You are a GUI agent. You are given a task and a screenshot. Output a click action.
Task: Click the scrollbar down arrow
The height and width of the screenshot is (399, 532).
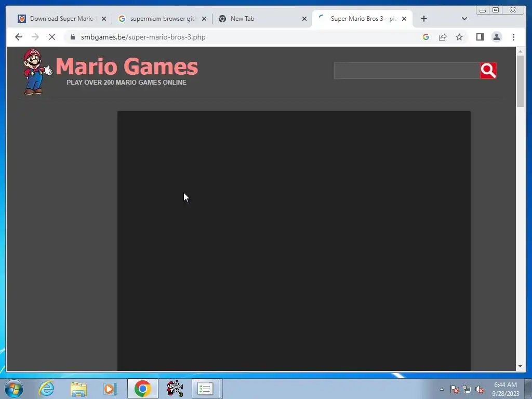pos(520,366)
